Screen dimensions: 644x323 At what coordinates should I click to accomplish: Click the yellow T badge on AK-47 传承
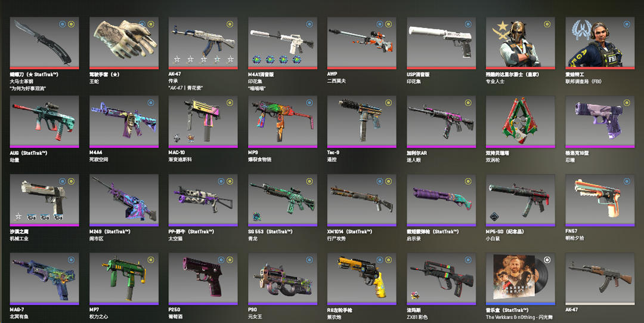[230, 24]
